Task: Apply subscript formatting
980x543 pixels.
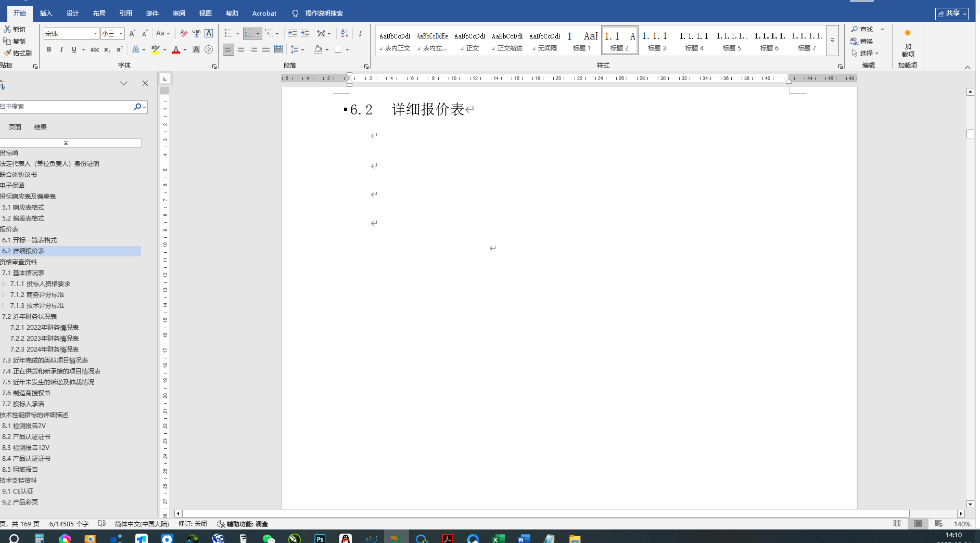Action: 107,49
